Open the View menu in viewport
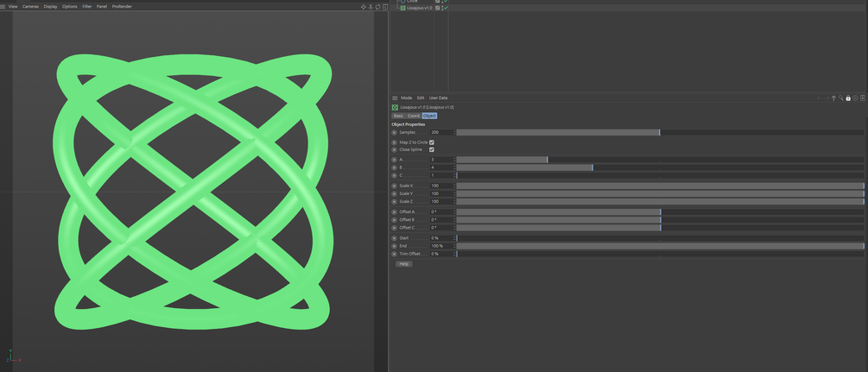868x372 pixels. click(13, 7)
